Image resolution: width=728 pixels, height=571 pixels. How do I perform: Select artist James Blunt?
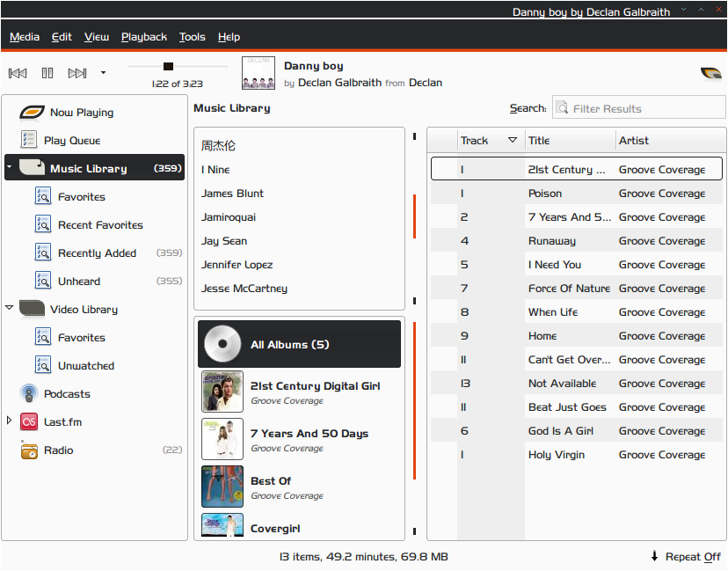(x=299, y=194)
